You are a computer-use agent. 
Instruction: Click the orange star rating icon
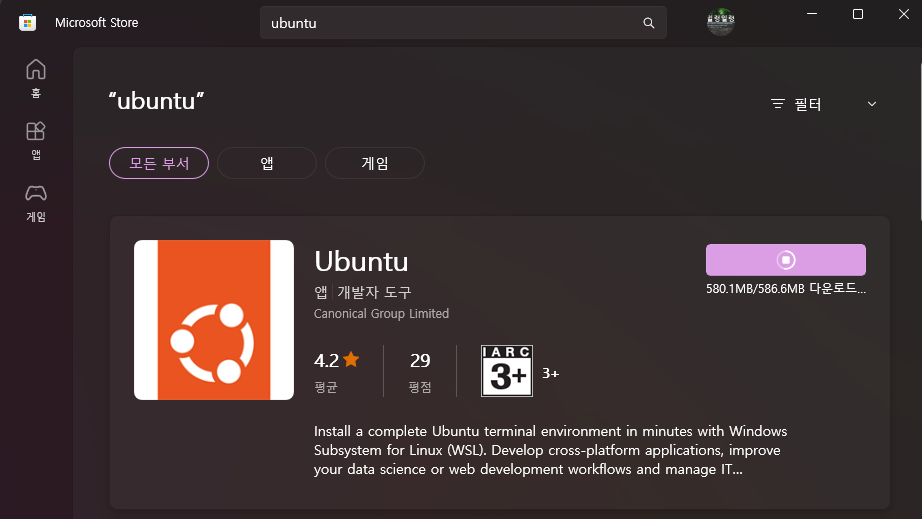[351, 359]
